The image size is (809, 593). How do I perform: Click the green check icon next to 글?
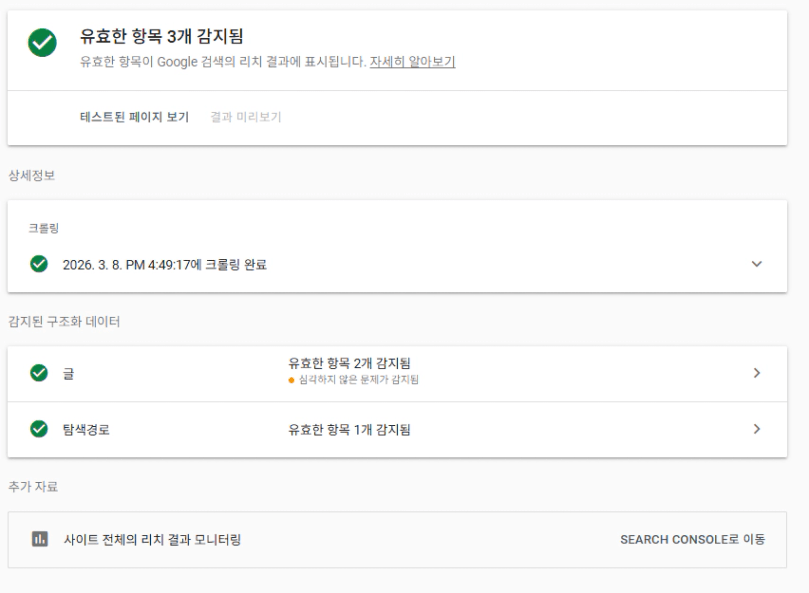39,373
